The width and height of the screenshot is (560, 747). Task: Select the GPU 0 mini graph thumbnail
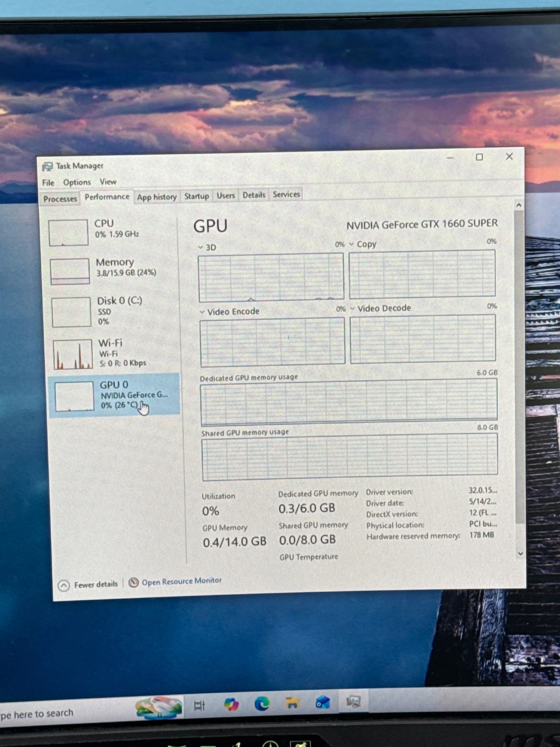[74, 396]
